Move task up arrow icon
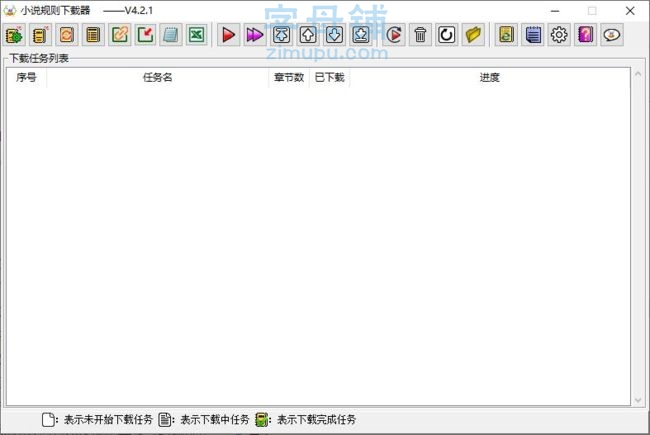The height and width of the screenshot is (435, 650). pos(308,35)
